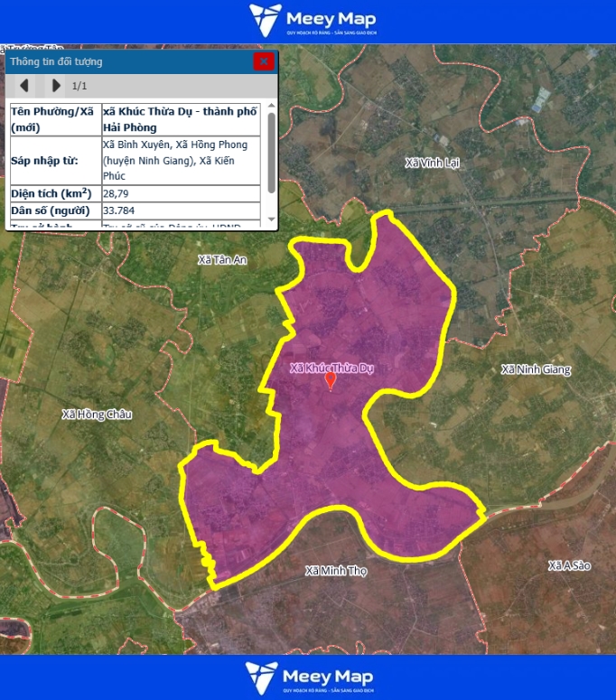Click the next record arrow in popup
This screenshot has height=700, width=616.
pyautogui.click(x=56, y=86)
